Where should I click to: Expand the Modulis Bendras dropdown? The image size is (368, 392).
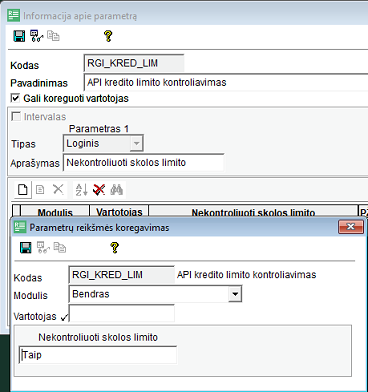click(235, 294)
